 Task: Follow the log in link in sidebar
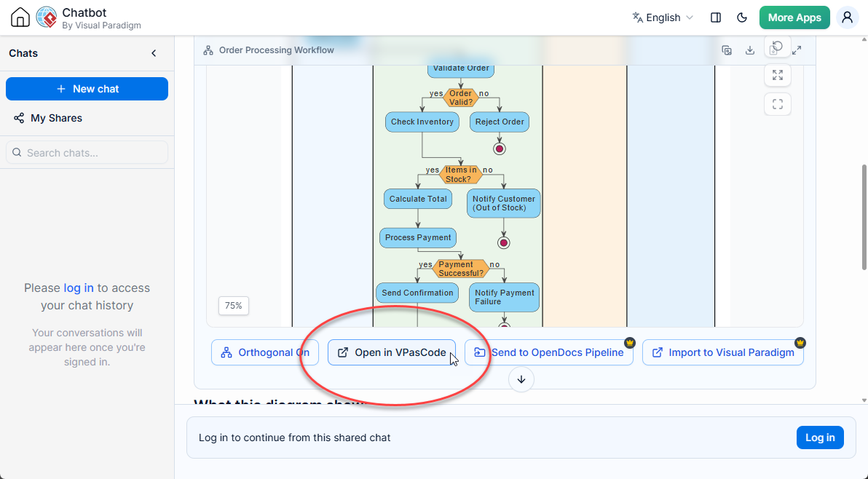coord(79,288)
